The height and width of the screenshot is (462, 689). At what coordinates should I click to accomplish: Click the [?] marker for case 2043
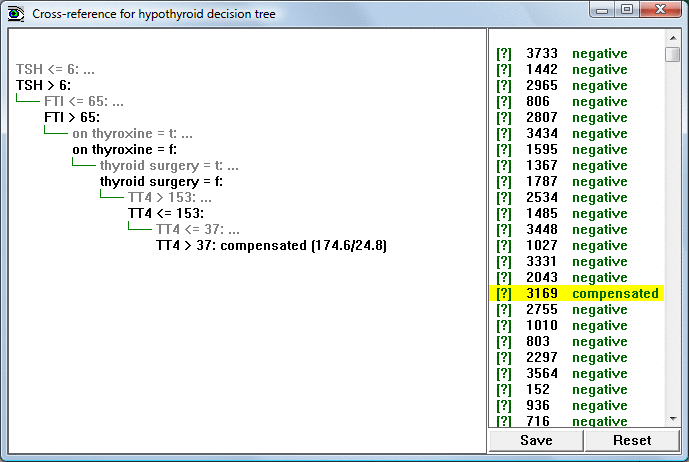504,277
